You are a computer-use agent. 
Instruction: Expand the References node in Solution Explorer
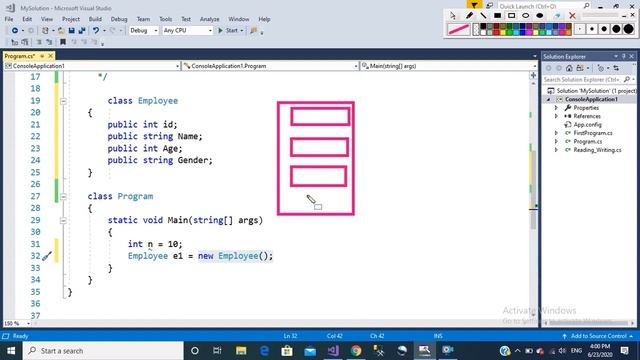(x=556, y=116)
